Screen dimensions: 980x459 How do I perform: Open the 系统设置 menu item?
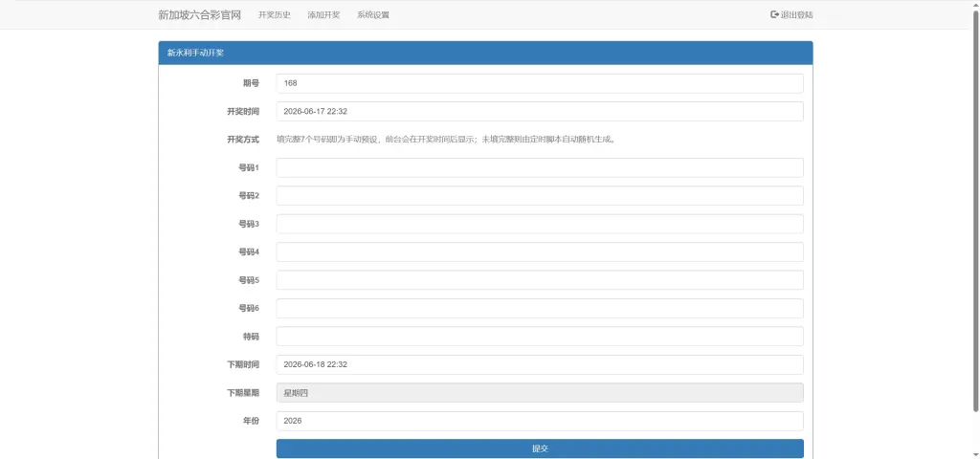373,15
